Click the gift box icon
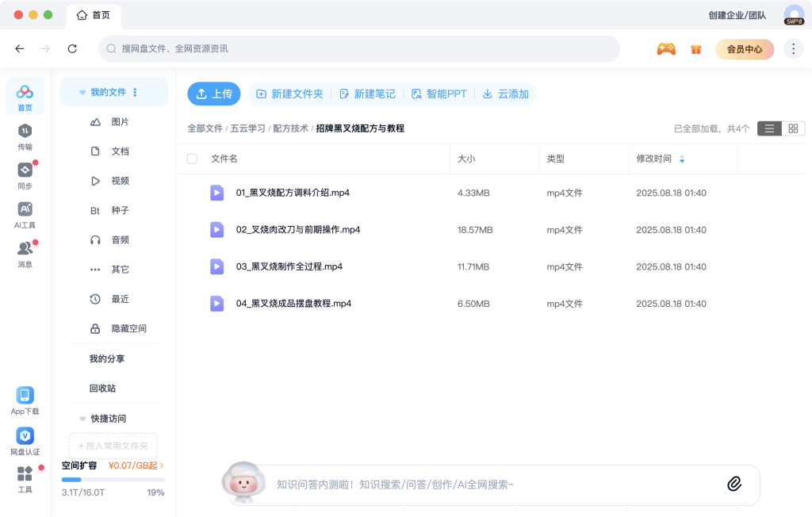 (696, 49)
